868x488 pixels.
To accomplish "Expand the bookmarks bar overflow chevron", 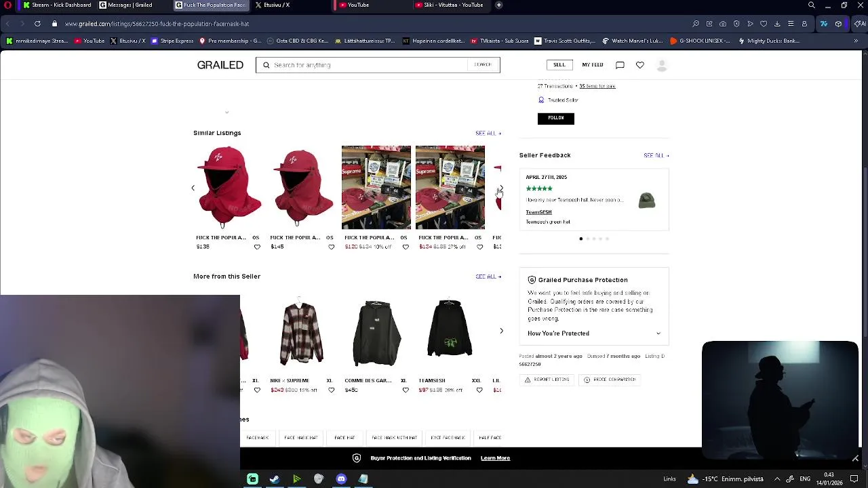I will (856, 41).
